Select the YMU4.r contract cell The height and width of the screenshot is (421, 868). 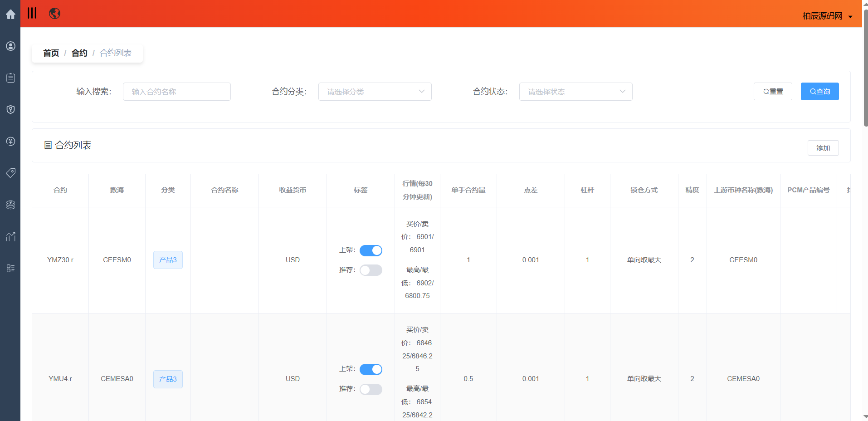point(60,379)
